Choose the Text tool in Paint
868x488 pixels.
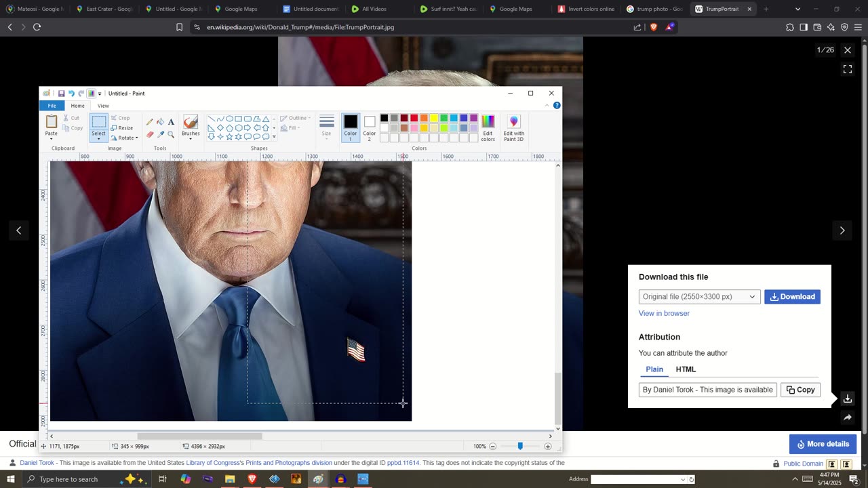[x=171, y=122]
